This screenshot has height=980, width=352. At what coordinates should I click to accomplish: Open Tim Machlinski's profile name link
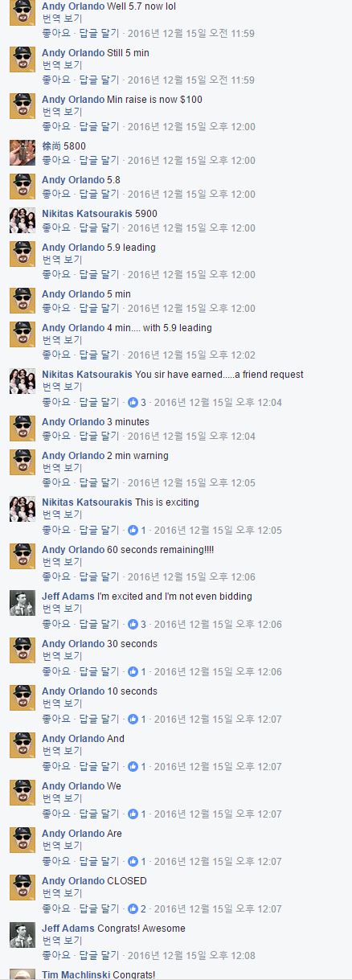coord(76,974)
